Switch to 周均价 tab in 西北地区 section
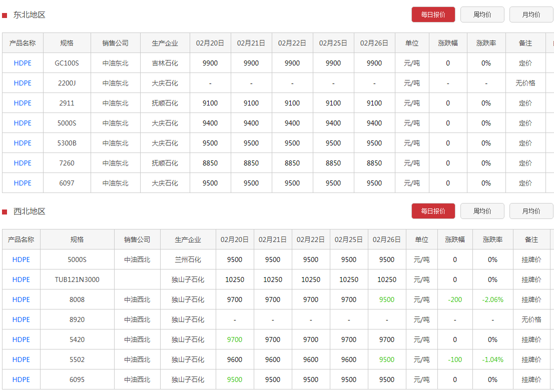 pos(482,211)
